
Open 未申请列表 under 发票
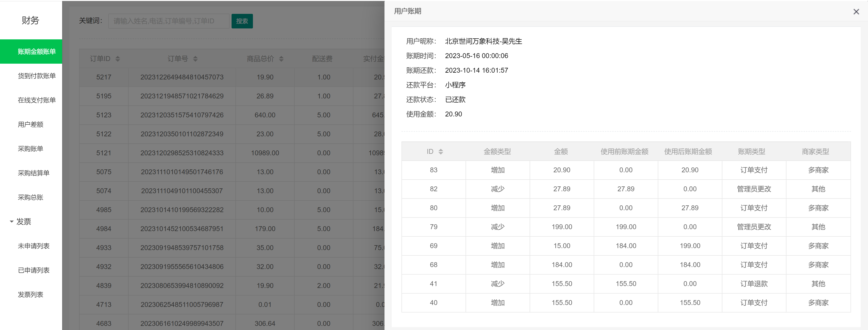click(33, 246)
